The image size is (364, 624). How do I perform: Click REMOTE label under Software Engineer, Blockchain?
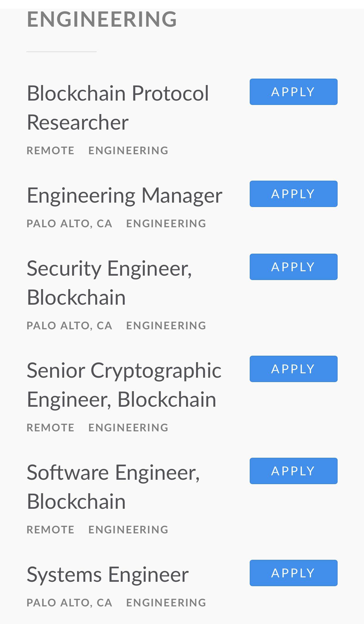tap(50, 529)
